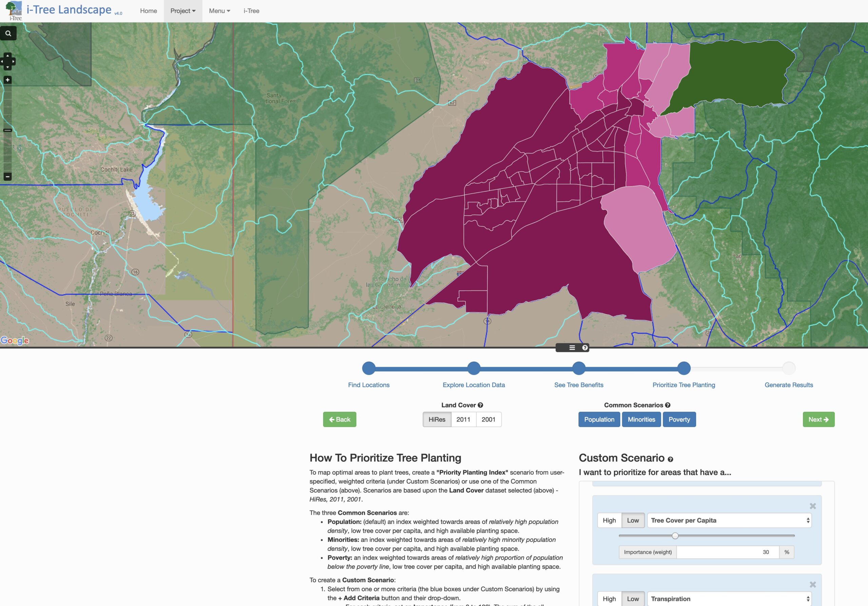
Task: Click the map pan arrows control
Action: 7,61
